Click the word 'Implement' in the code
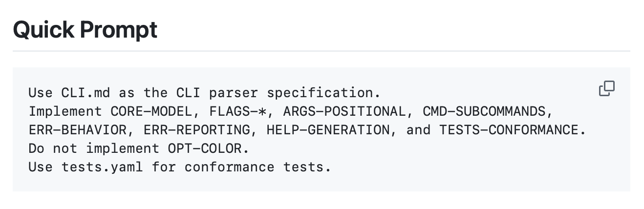 [x=65, y=111]
